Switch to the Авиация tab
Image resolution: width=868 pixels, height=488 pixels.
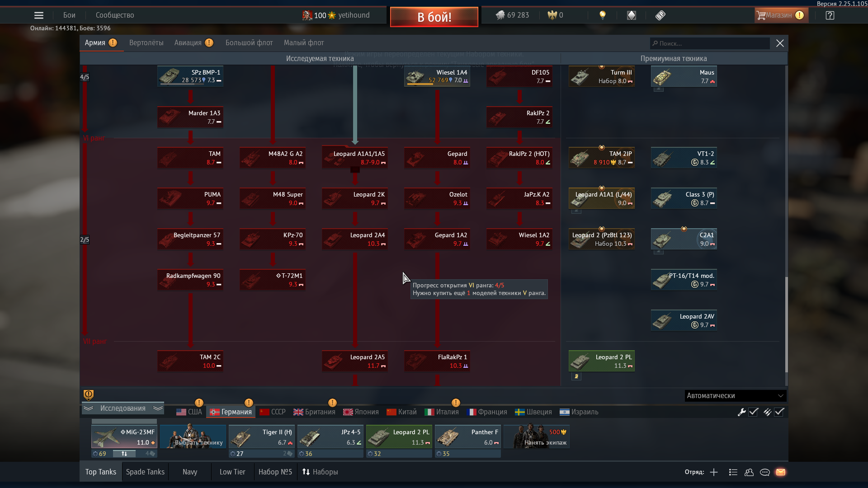click(188, 43)
